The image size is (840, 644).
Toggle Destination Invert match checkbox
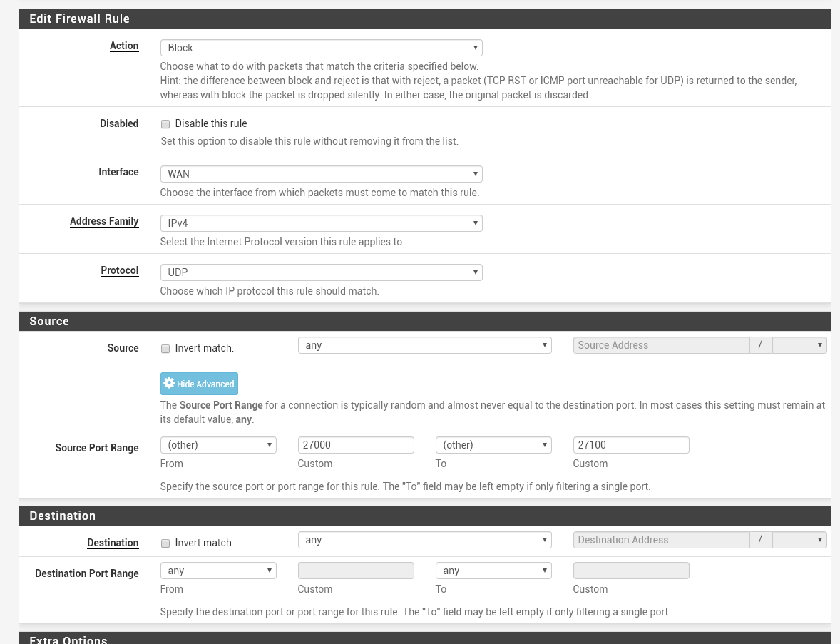(165, 543)
